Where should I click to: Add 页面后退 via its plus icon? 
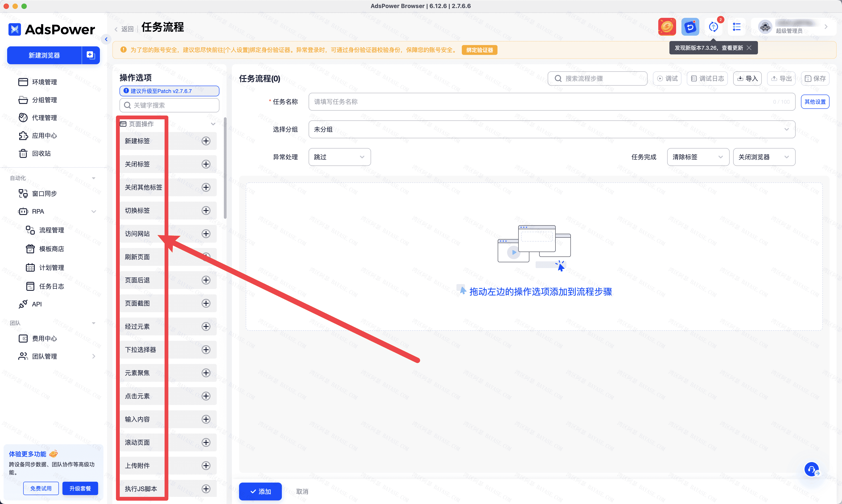[x=206, y=280]
